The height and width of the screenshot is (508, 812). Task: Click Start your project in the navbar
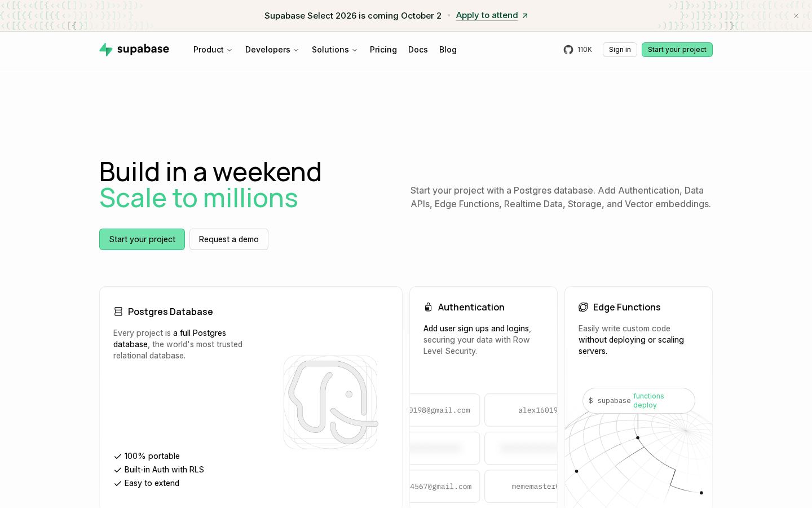(x=677, y=50)
